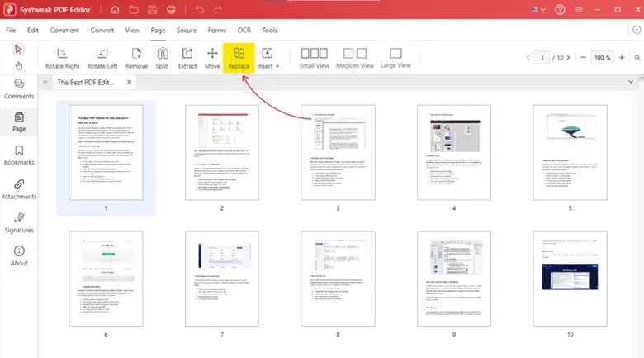644x358 pixels.
Task: Switch to Large View thumbnails
Action: tap(395, 58)
